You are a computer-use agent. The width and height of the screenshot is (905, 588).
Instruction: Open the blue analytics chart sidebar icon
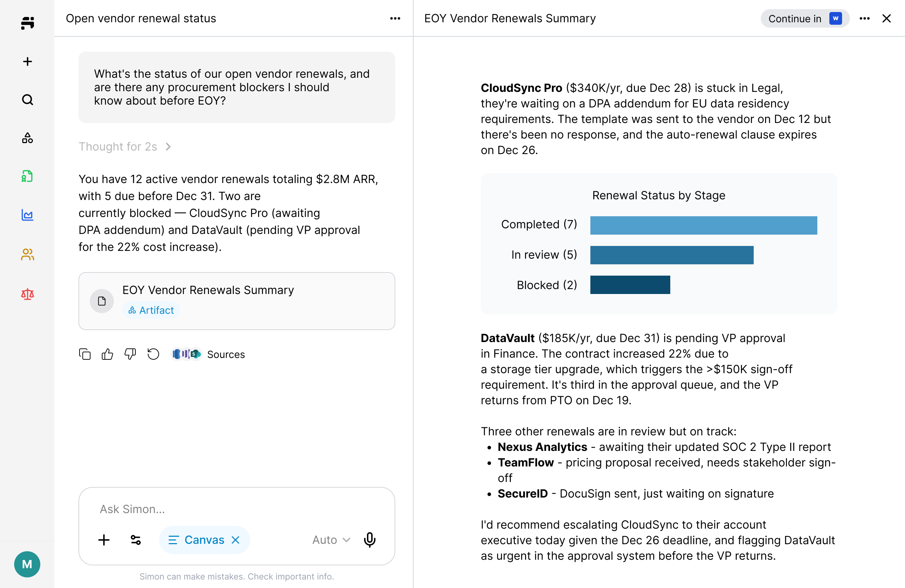[x=27, y=215]
